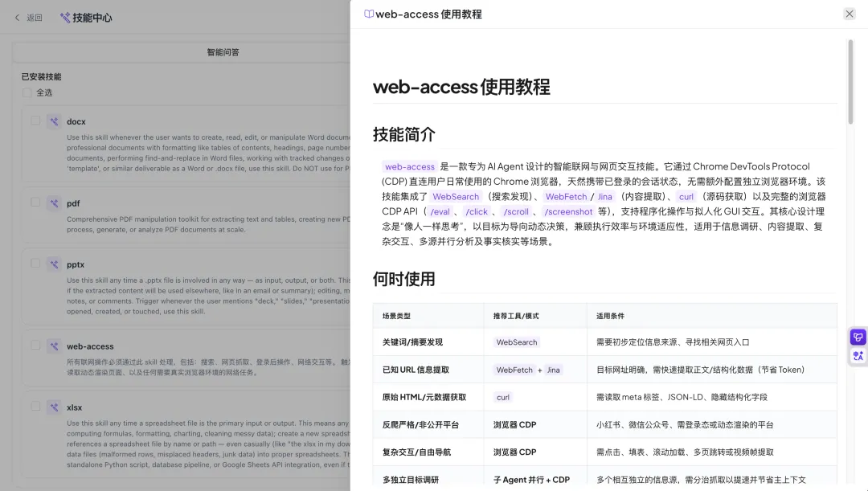Click the pptx skill icon
Viewport: 868px width, 491px height.
(54, 264)
